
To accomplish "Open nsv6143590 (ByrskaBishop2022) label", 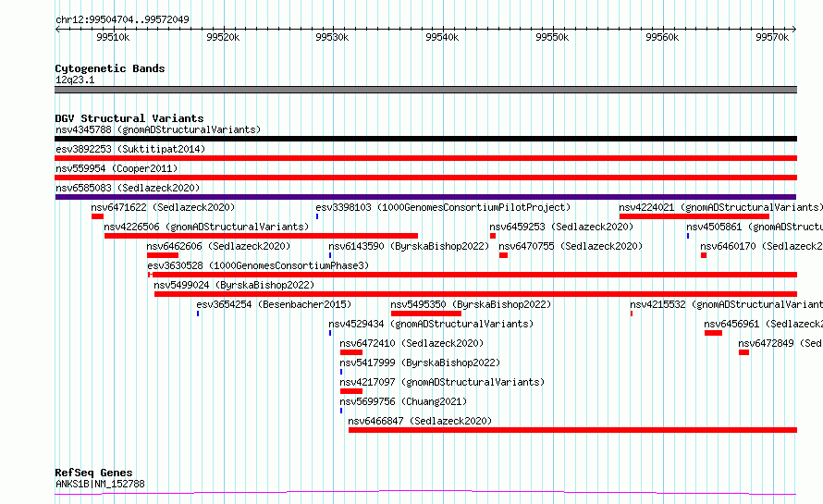I will point(409,246).
